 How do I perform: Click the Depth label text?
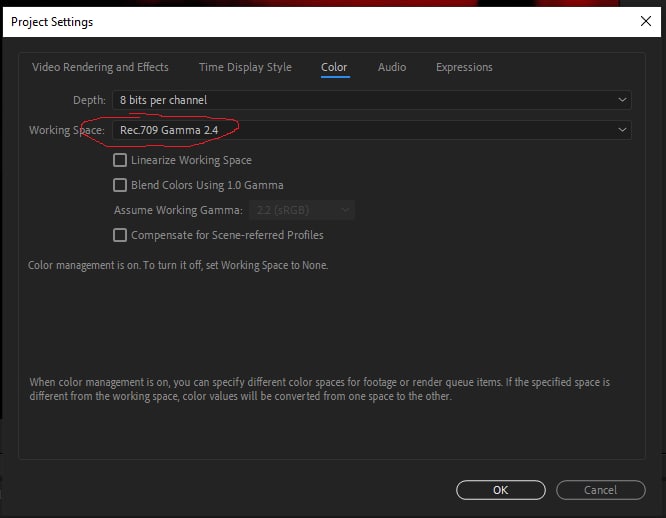[89, 100]
